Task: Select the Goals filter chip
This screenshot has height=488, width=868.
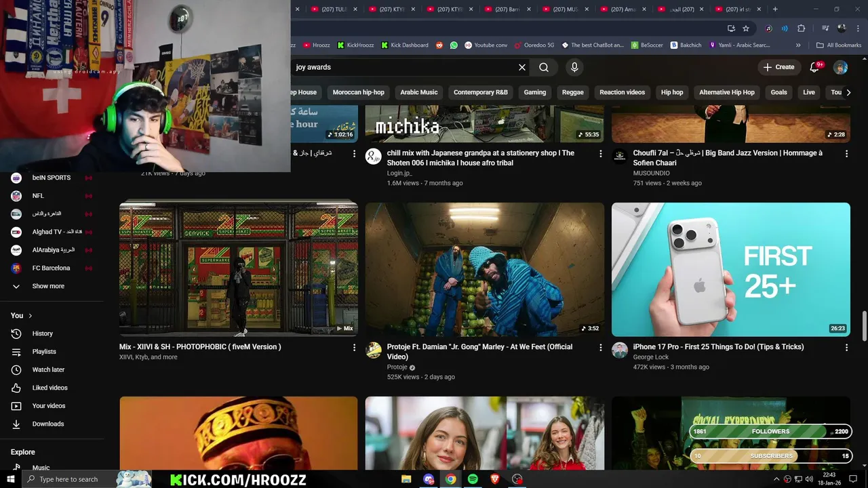Action: point(779,92)
